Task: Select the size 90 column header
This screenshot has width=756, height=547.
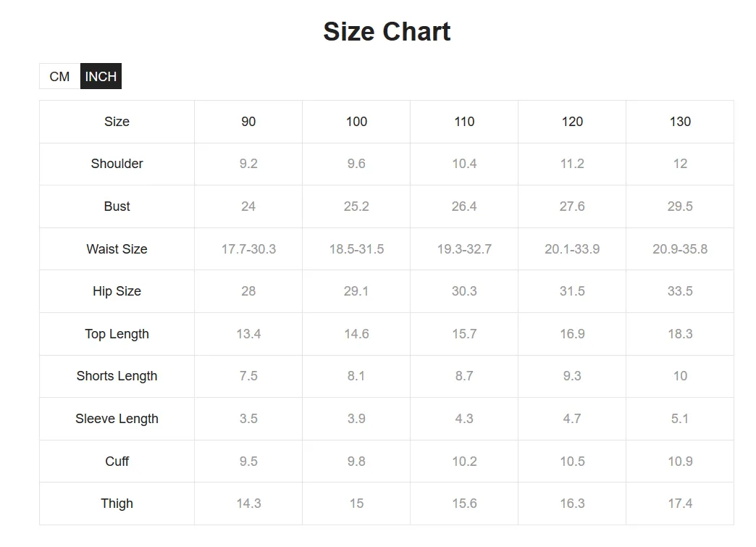Action: tap(248, 122)
